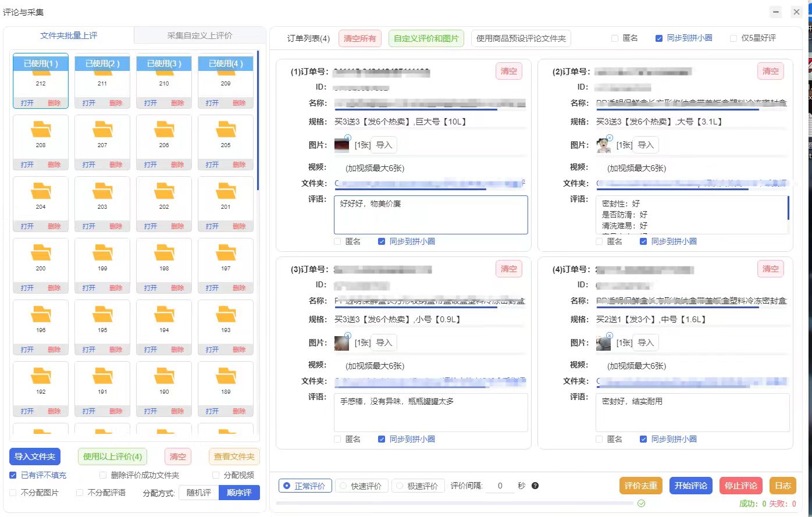Choose 随机评 distribution mode
Viewport: 812px width, 517px height.
pyautogui.click(x=199, y=493)
